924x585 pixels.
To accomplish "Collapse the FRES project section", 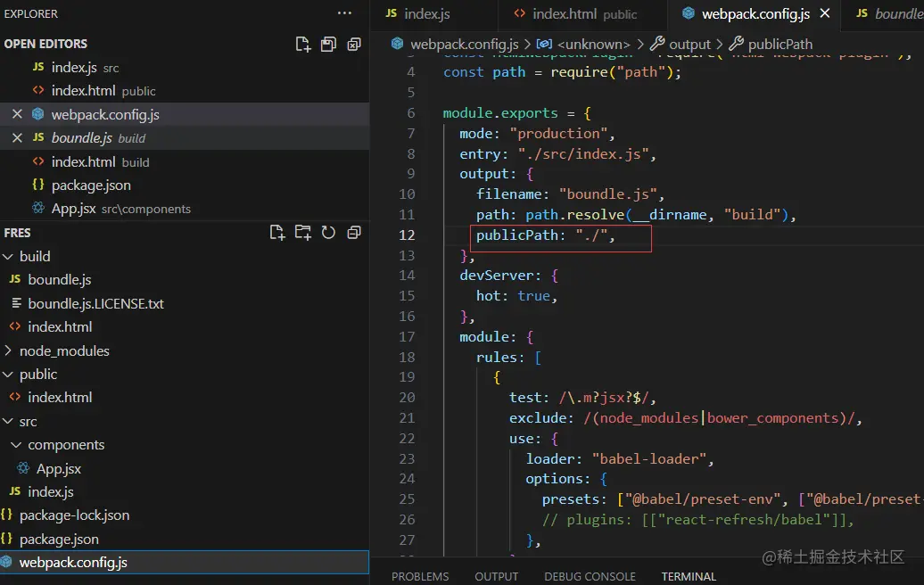I will pos(17,233).
